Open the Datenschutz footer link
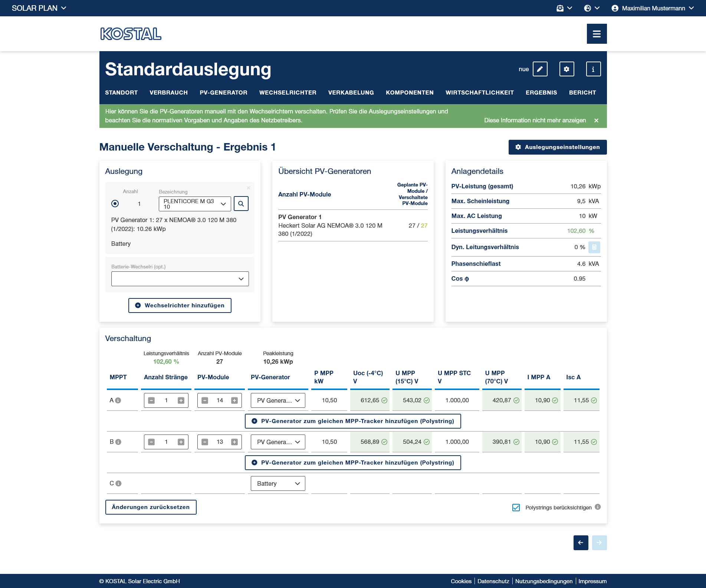This screenshot has width=706, height=588. (x=493, y=581)
